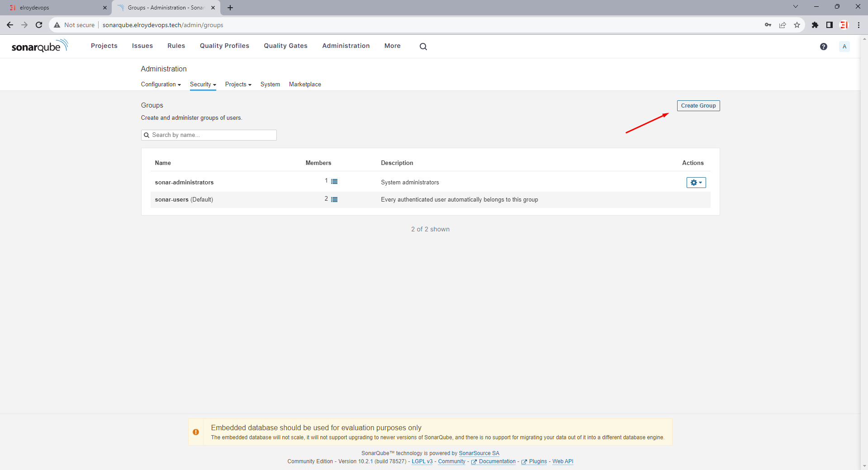This screenshot has height=470, width=868.
Task: Go to Issues in top navigation
Action: 142,46
